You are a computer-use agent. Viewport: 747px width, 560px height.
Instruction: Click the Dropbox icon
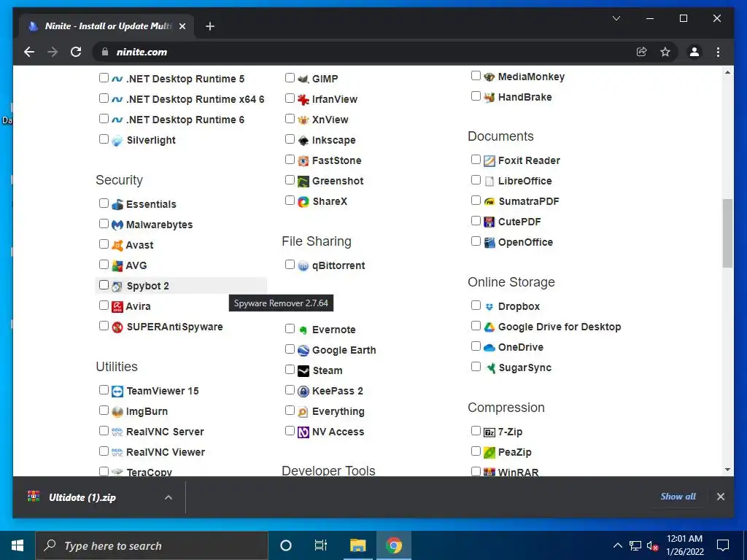tap(489, 307)
